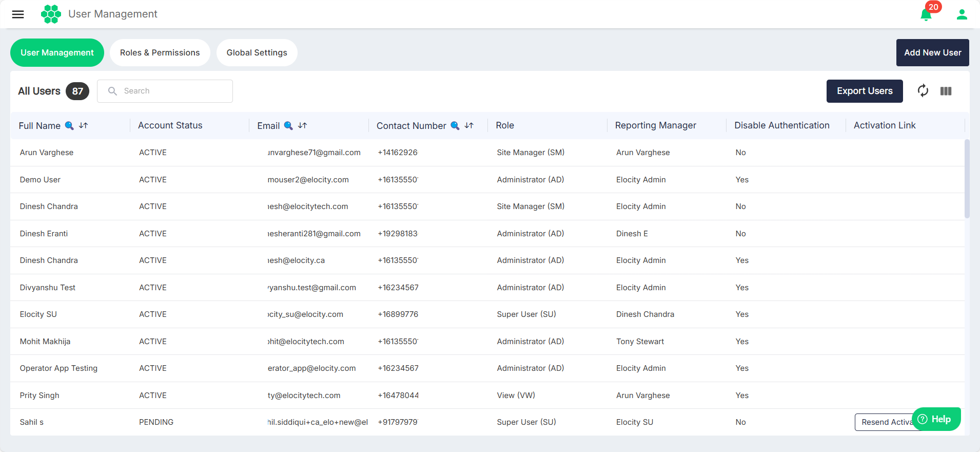Click the All Users heading

[x=39, y=91]
